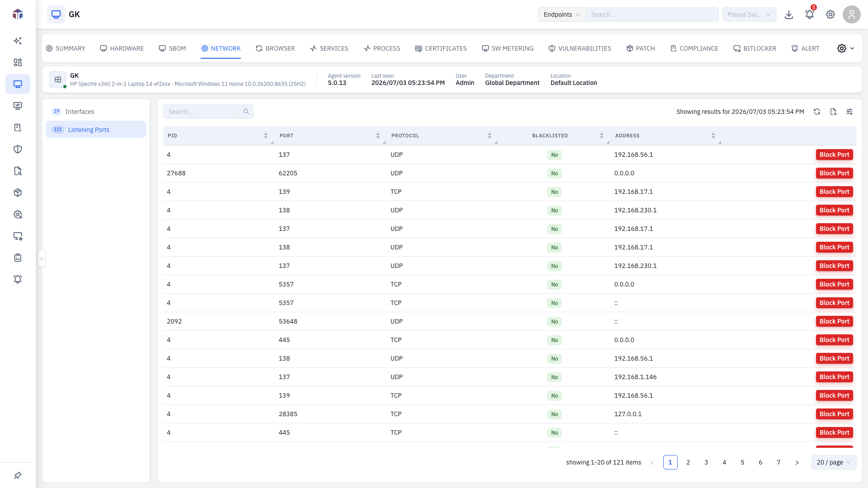Sort table by PORT column
This screenshot has height=488, width=868.
pos(378,136)
